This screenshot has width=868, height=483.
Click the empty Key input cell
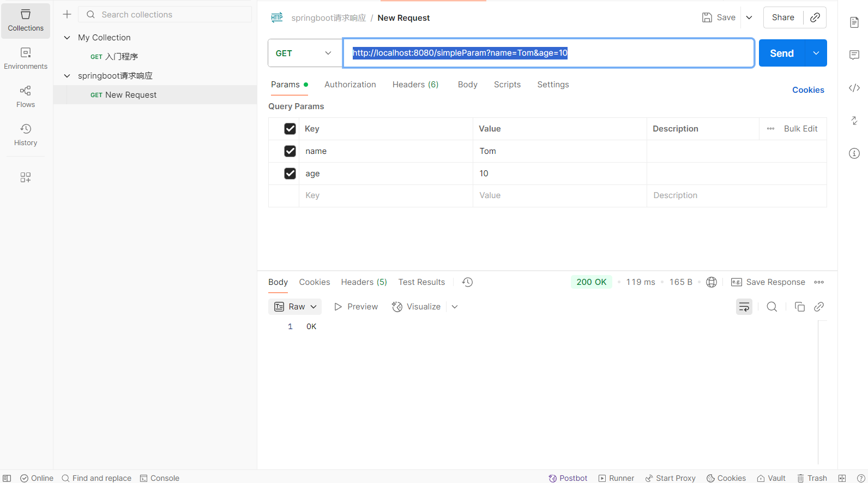(x=386, y=195)
